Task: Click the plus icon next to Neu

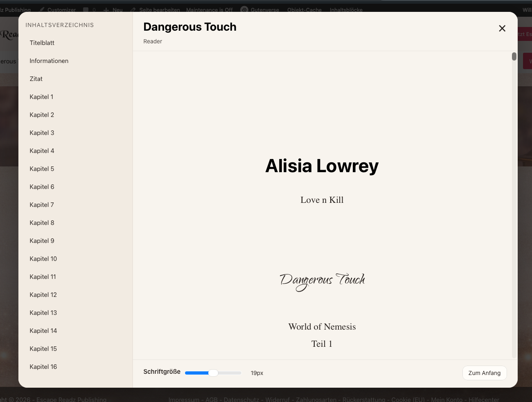Action: 106,9
